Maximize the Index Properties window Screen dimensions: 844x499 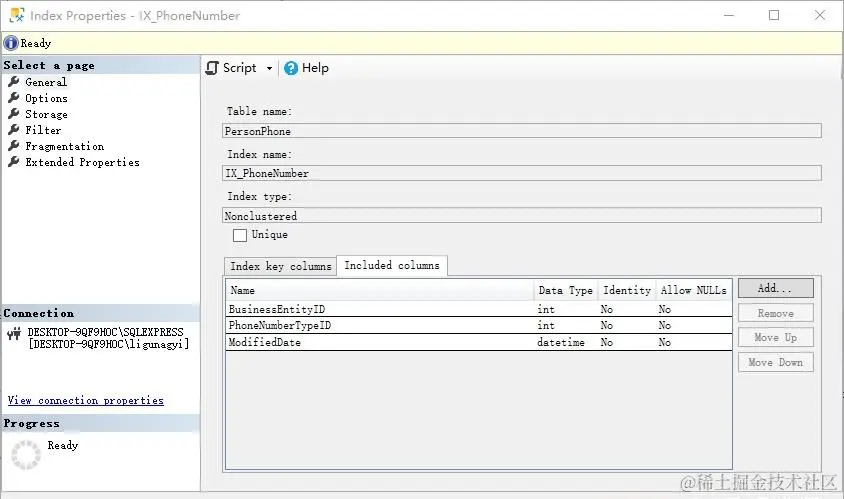pos(774,15)
